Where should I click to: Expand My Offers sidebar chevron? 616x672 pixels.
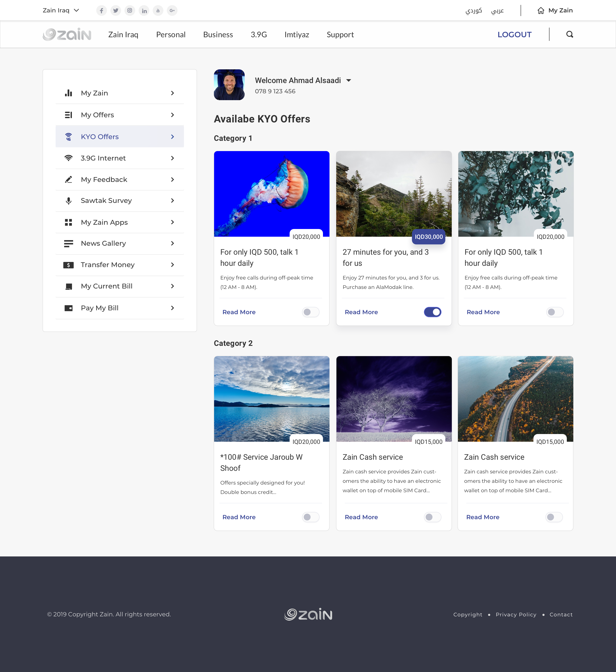click(x=172, y=115)
